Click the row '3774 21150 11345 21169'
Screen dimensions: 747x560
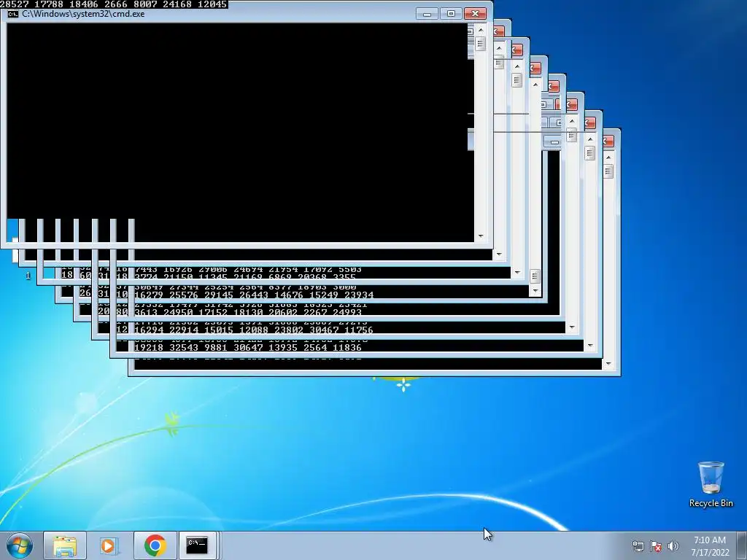click(245, 276)
